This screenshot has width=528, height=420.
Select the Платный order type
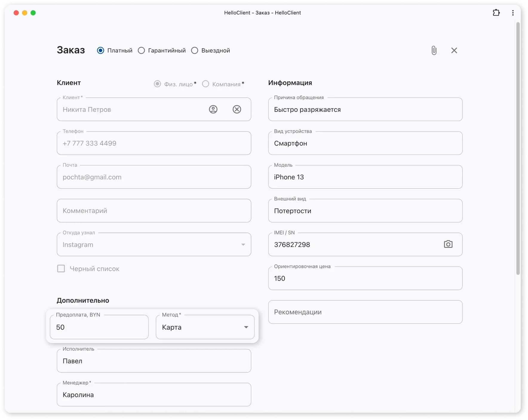click(101, 50)
